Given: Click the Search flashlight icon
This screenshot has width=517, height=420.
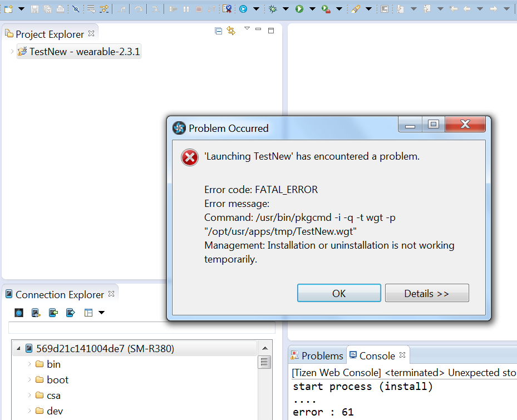Looking at the screenshot, I should [x=355, y=9].
